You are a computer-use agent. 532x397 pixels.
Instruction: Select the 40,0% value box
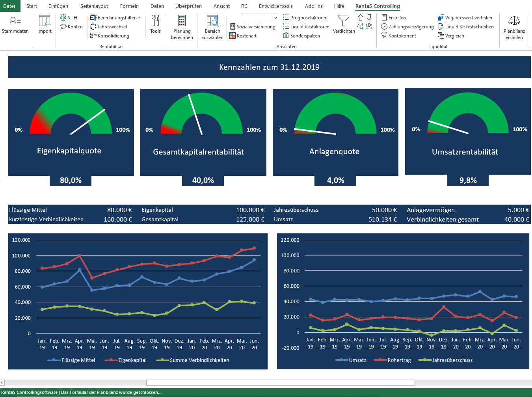(x=203, y=180)
